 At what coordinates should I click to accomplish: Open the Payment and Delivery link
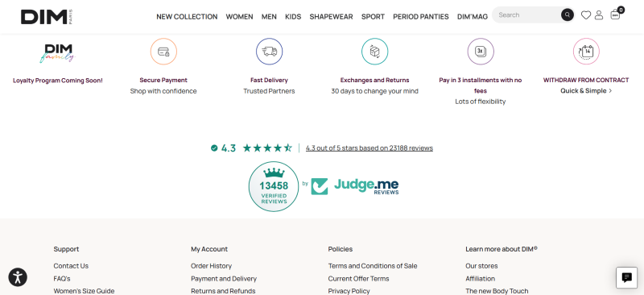pyautogui.click(x=224, y=279)
